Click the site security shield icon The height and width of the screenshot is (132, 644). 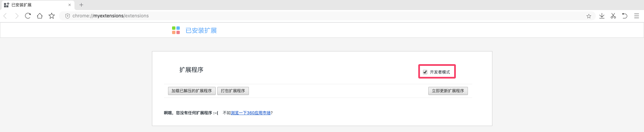pos(67,16)
